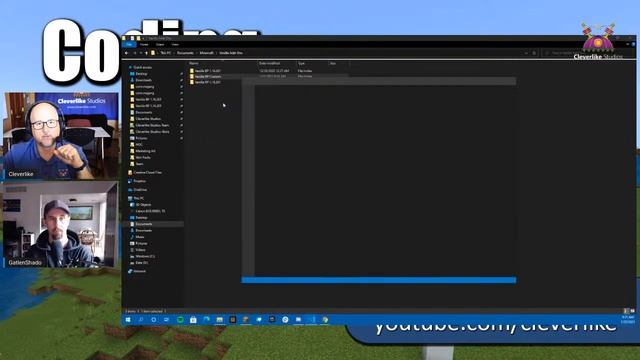Sort by the Name column header
The width and height of the screenshot is (640, 360).
[x=194, y=63]
